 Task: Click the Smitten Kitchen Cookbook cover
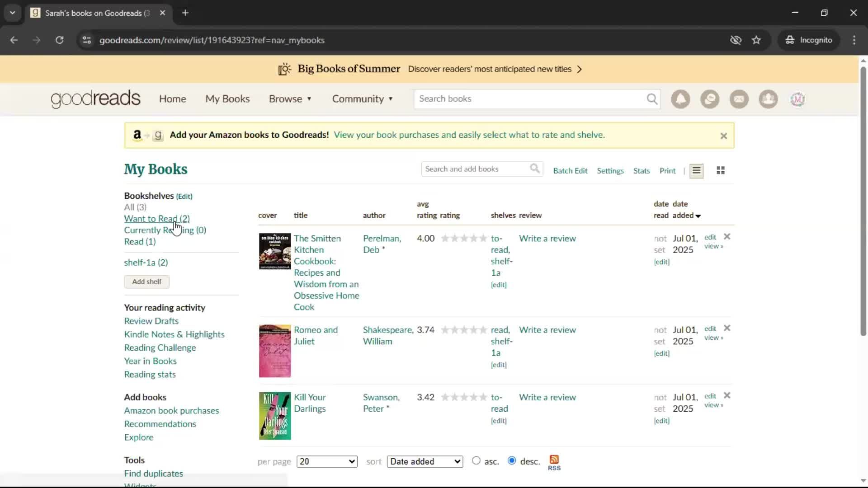pos(275,251)
